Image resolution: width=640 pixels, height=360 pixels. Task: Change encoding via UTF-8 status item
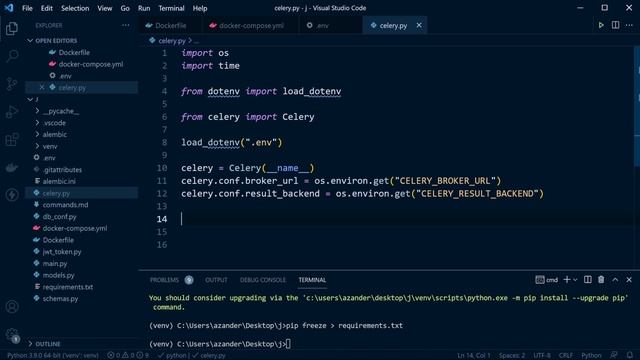tap(542, 356)
